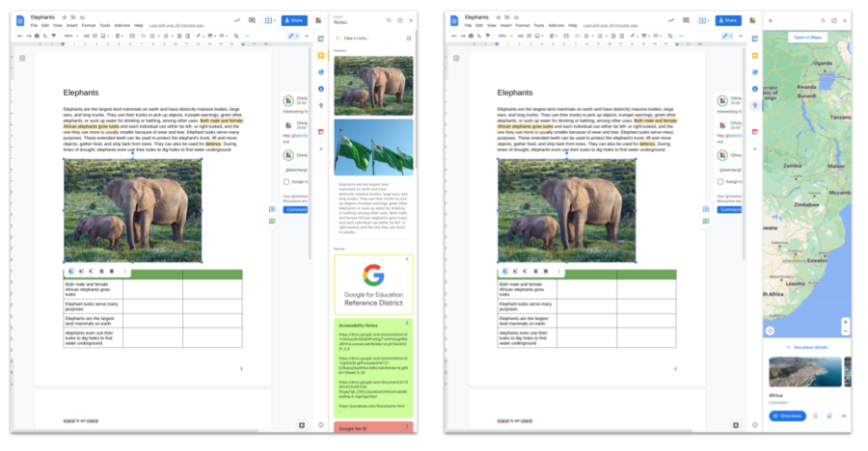
Task: Open comment history in the left window header
Action: click(252, 20)
